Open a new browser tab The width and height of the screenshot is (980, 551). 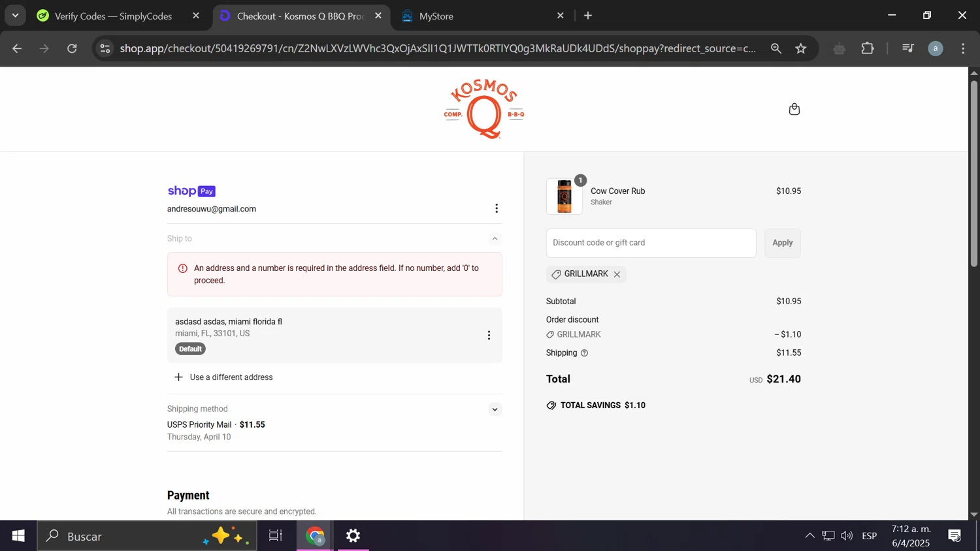[588, 16]
